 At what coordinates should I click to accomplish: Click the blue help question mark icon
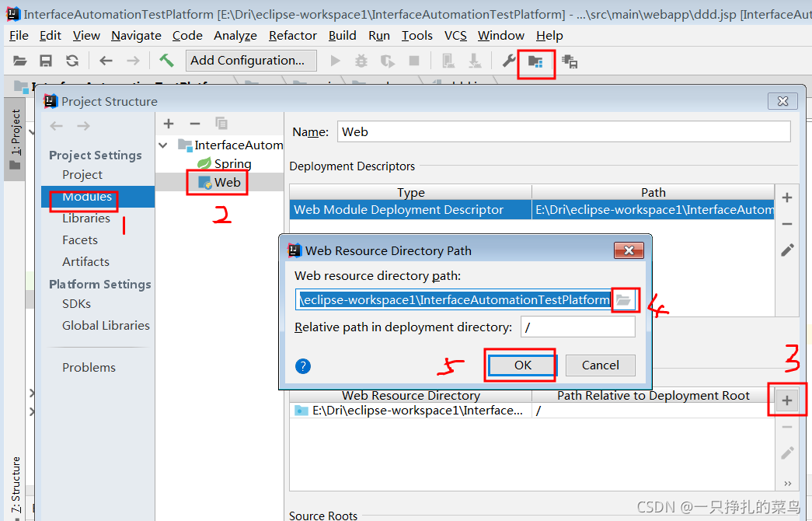303,366
